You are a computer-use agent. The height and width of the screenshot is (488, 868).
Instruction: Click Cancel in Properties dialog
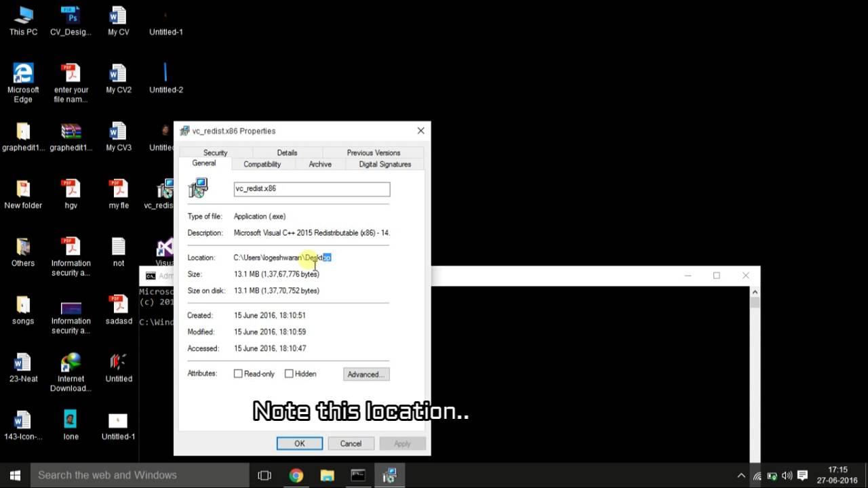(351, 443)
